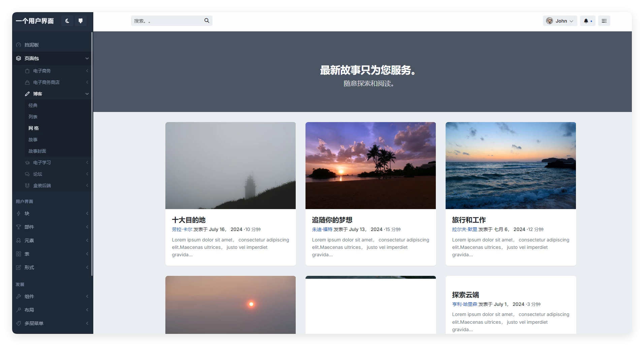Image resolution: width=644 pixels, height=346 pixels.
Task: Click into the 搜索 search field
Action: pos(167,21)
